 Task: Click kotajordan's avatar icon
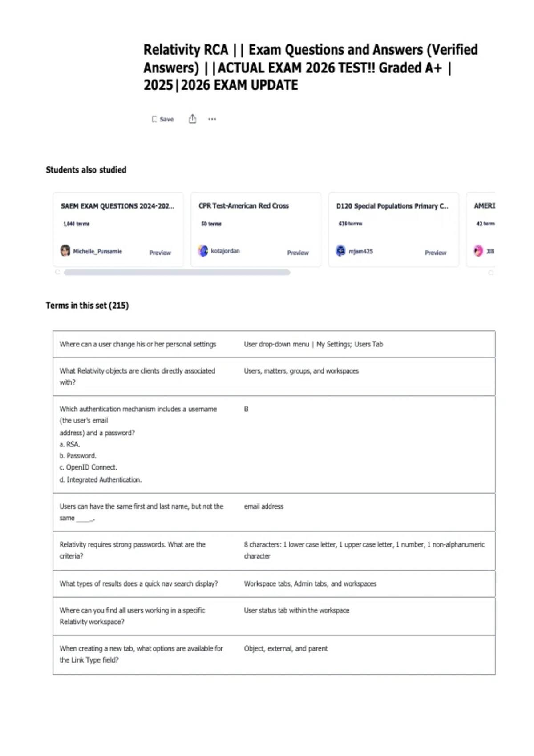203,251
